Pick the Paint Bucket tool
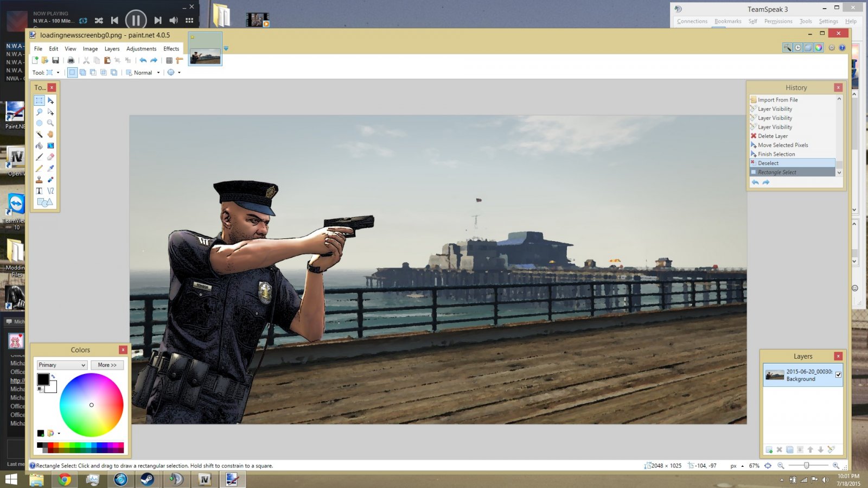Image resolution: width=868 pixels, height=488 pixels. coord(39,145)
